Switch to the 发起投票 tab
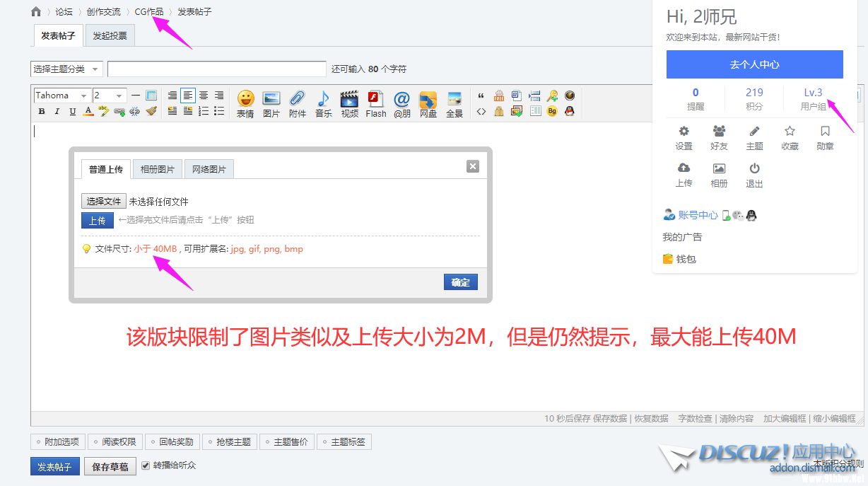The image size is (868, 486). point(110,35)
